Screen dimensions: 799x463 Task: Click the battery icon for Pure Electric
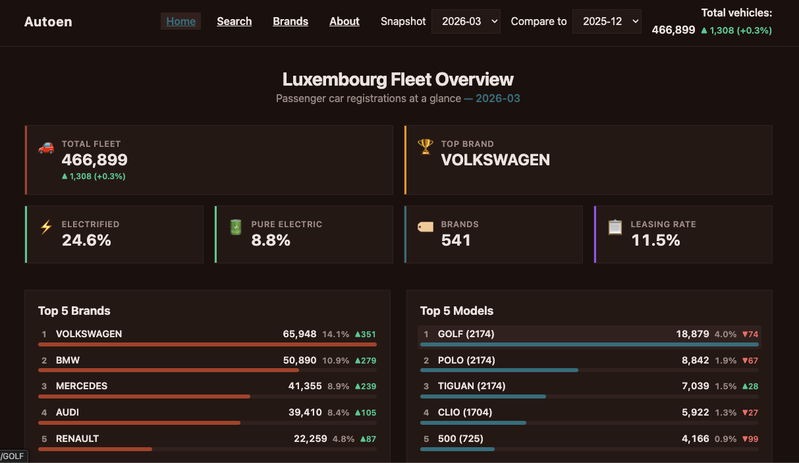(236, 227)
